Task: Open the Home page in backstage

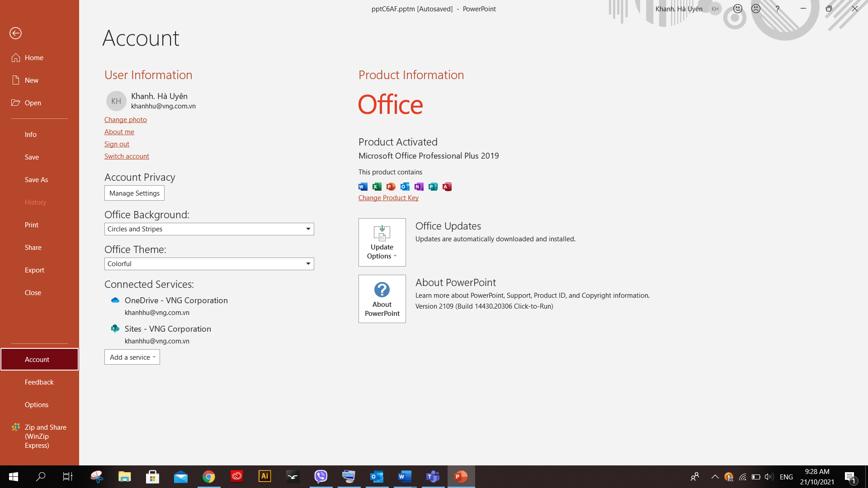Action: click(39, 57)
